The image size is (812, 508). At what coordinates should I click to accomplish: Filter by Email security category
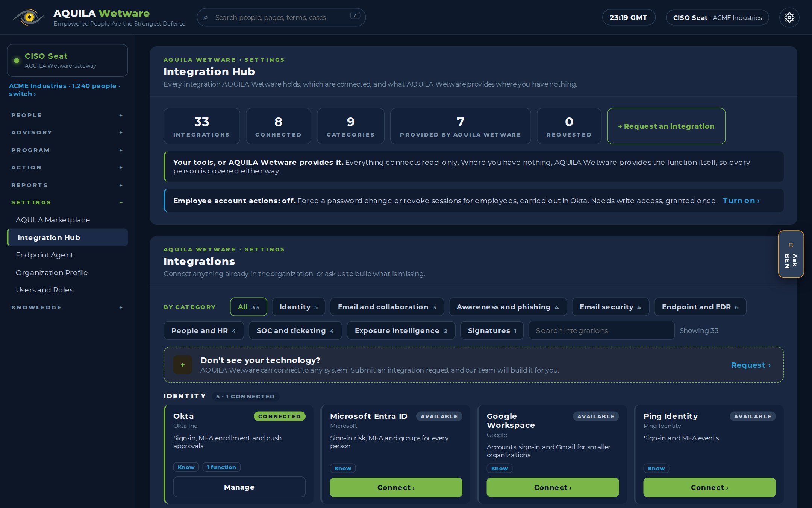(x=610, y=307)
